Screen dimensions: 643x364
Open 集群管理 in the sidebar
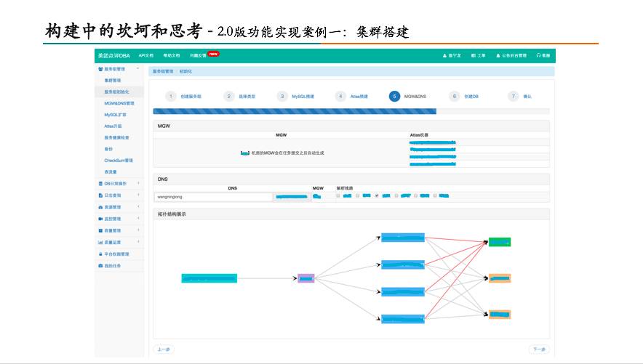113,80
